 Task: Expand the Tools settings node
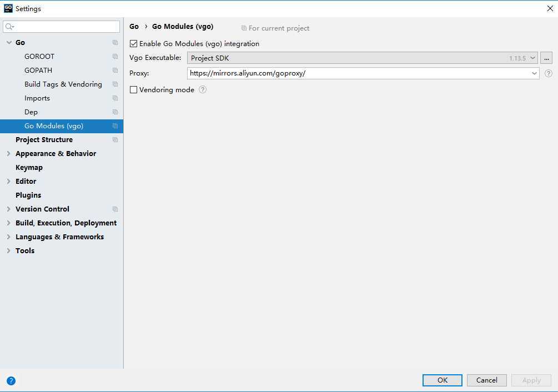(8, 250)
